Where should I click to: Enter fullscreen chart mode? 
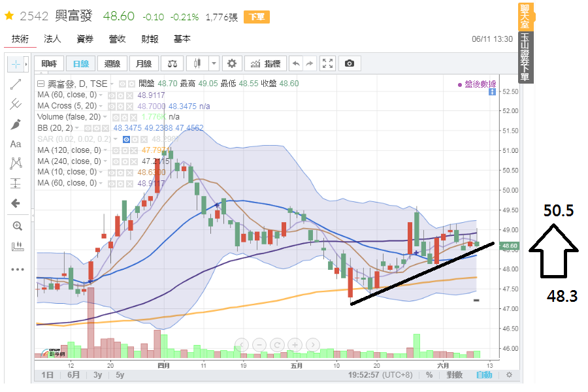[327, 64]
